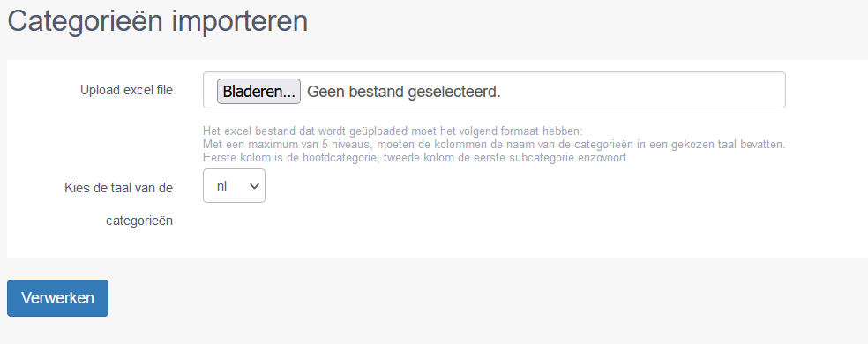This screenshot has width=868, height=344.
Task: Click the help line starting 'Eerste kolom is de hoofdcategorie'
Action: 415,157
